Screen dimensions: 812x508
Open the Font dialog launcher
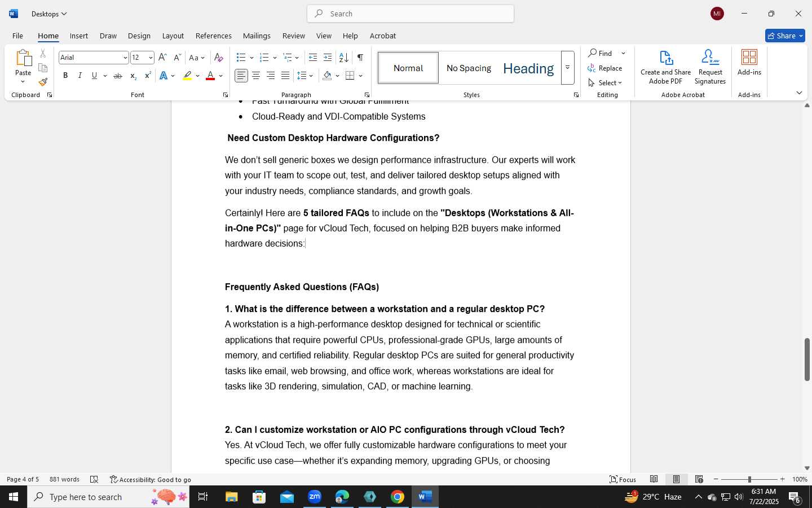225,95
